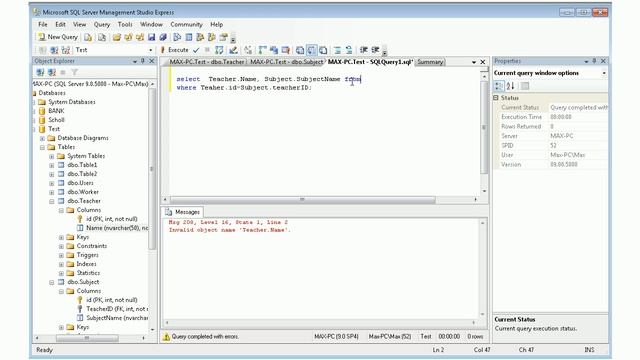This screenshot has width=640, height=360.
Task: Open the Tools menu
Action: click(x=125, y=24)
